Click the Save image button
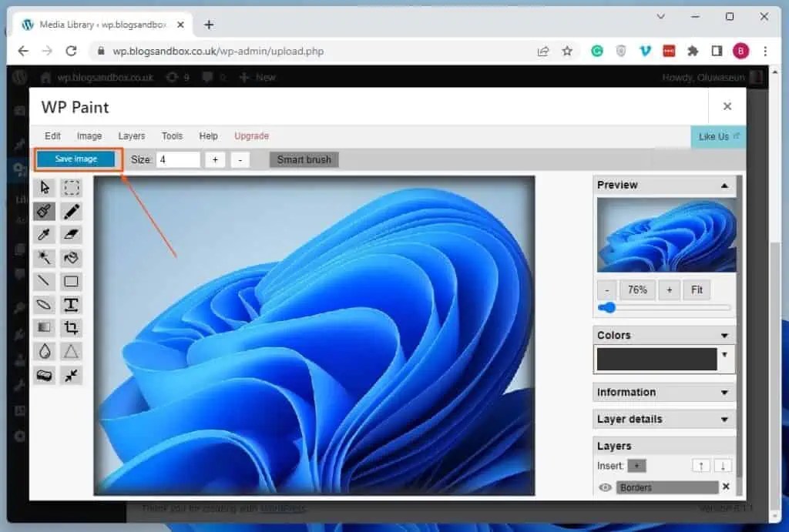Viewport: 789px width, 532px height. pyautogui.click(x=76, y=159)
